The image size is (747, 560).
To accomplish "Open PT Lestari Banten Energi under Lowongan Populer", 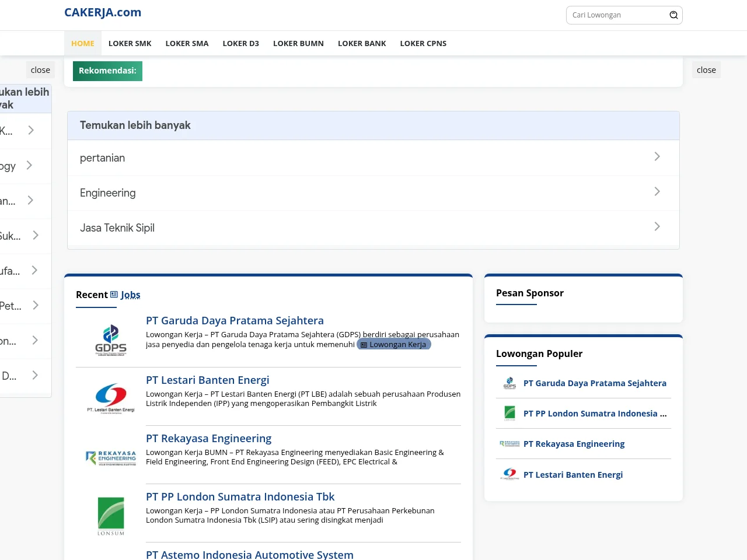I will pyautogui.click(x=573, y=475).
